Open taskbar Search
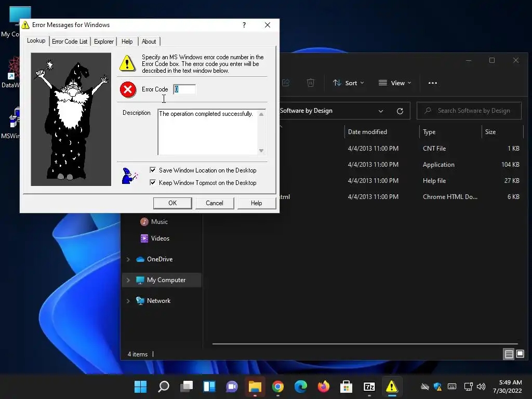 pyautogui.click(x=164, y=387)
